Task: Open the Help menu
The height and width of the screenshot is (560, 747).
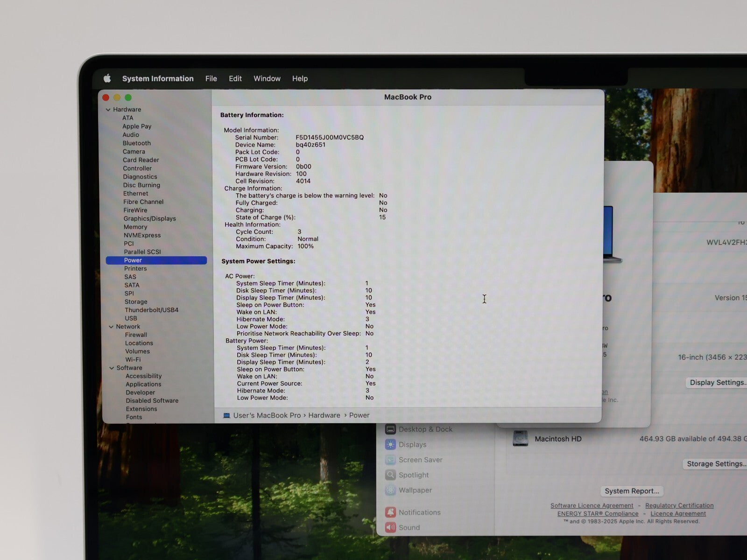Action: [300, 78]
